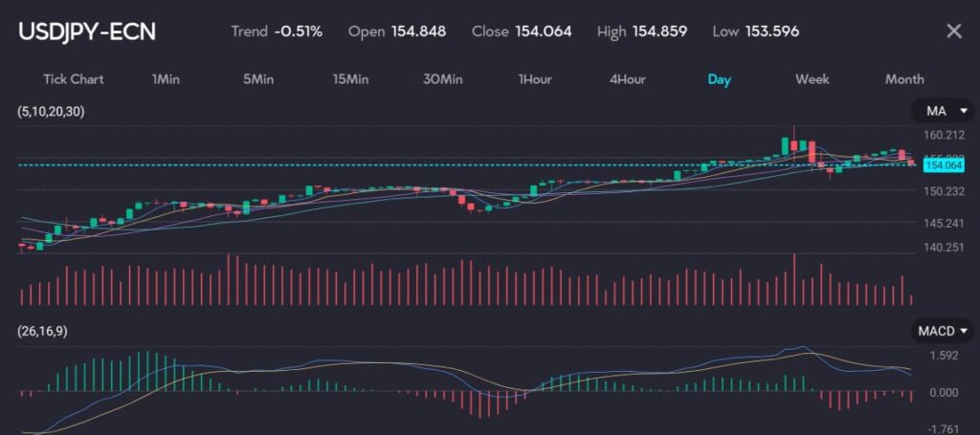The image size is (980, 435).
Task: Click the 154.064 current price label
Action: 944,165
